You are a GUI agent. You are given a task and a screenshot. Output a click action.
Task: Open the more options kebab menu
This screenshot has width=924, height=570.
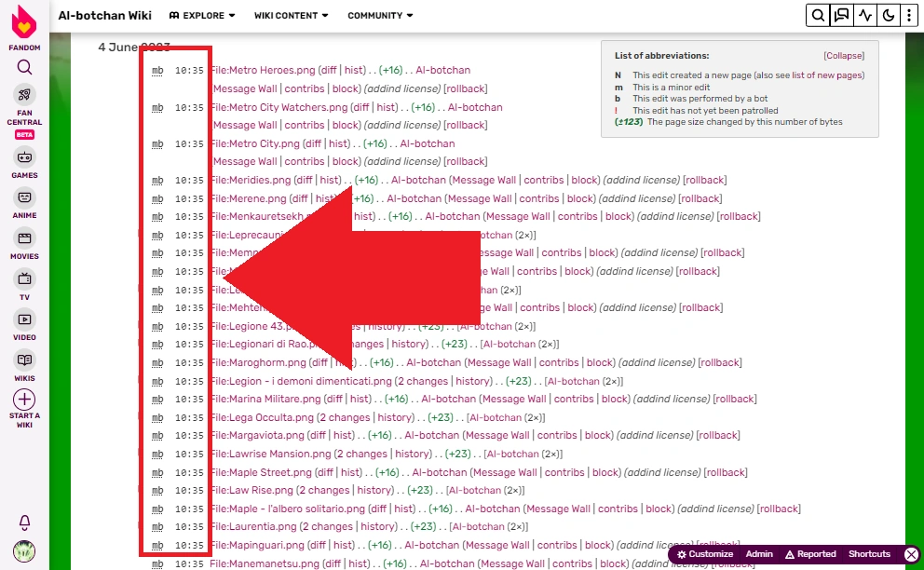909,15
